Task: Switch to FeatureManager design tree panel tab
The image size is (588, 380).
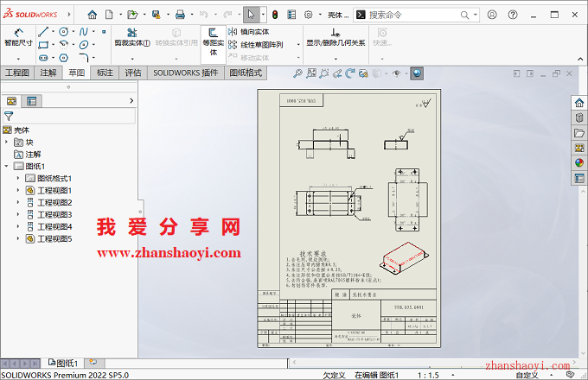Action: point(12,101)
